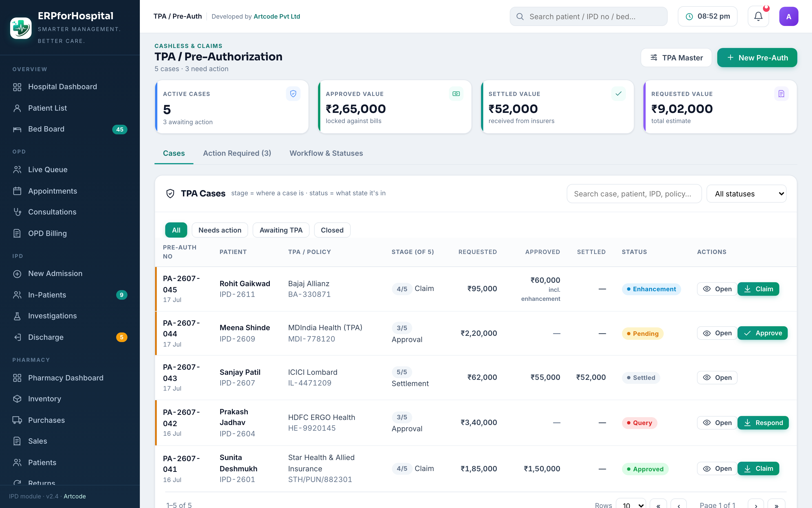Click the clock showing 08:52 pm

coord(708,16)
